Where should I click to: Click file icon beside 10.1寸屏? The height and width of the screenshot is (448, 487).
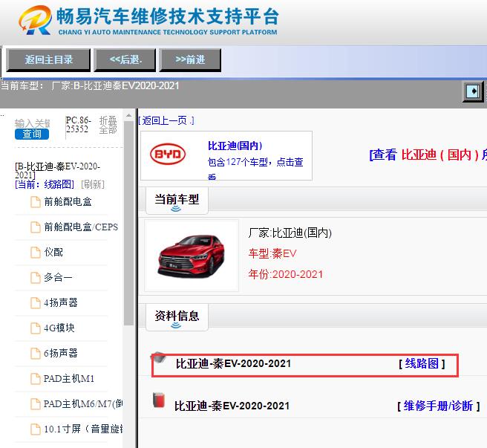pos(36,429)
